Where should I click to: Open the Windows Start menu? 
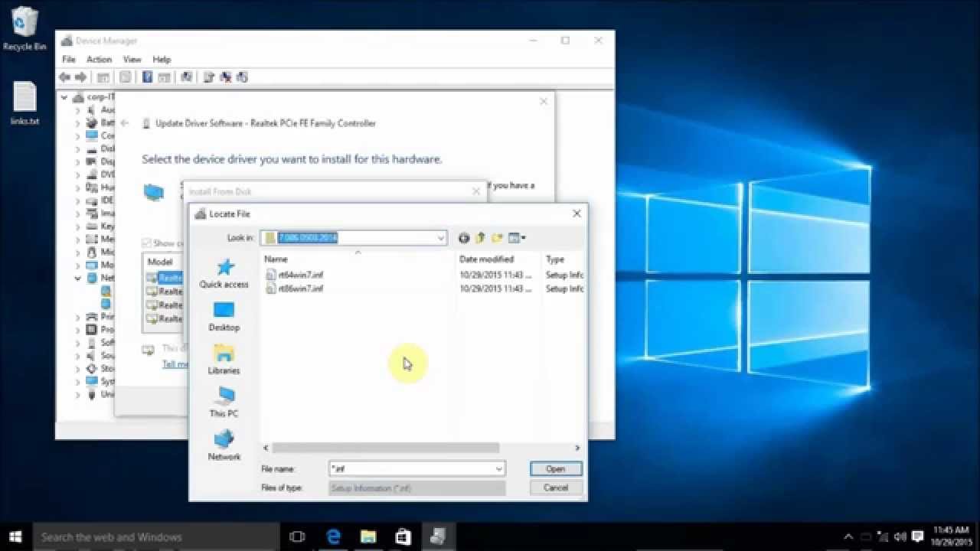(15, 536)
